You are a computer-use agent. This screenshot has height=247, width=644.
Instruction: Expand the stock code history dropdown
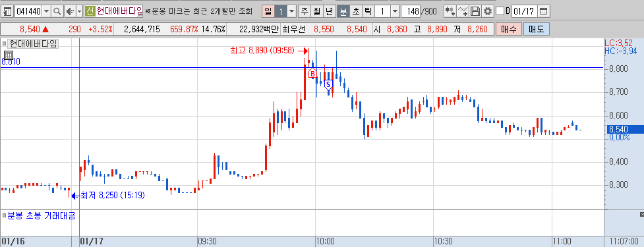coord(46,11)
